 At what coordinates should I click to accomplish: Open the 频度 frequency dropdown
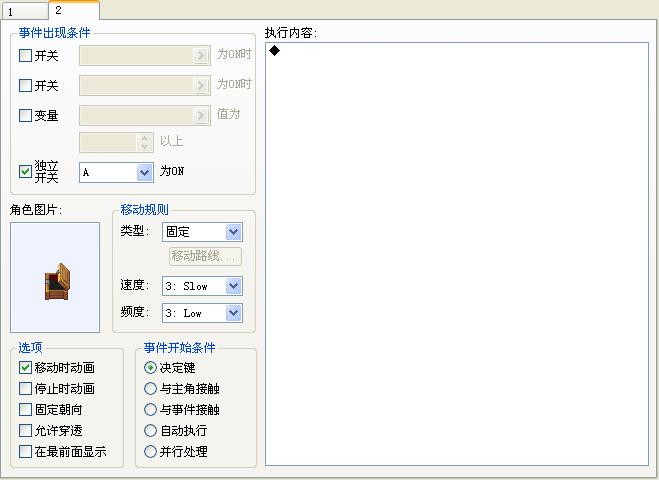tap(234, 313)
